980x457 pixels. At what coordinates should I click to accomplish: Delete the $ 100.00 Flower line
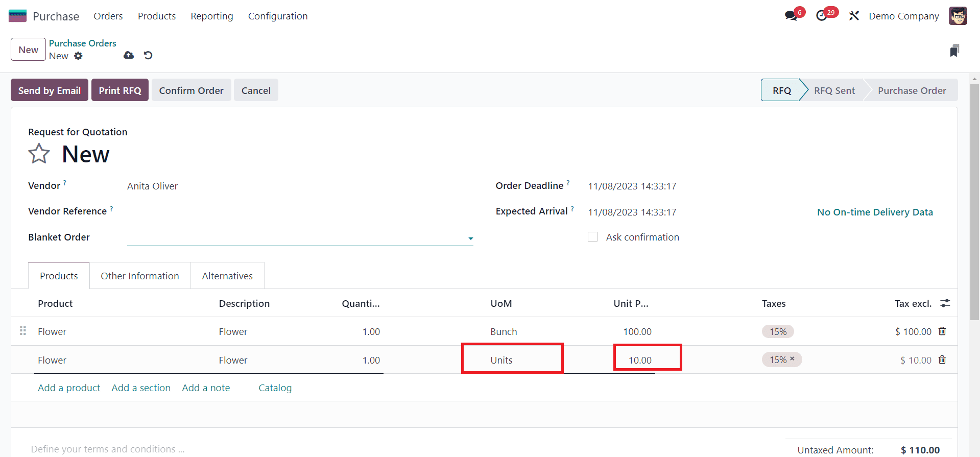[x=942, y=331]
